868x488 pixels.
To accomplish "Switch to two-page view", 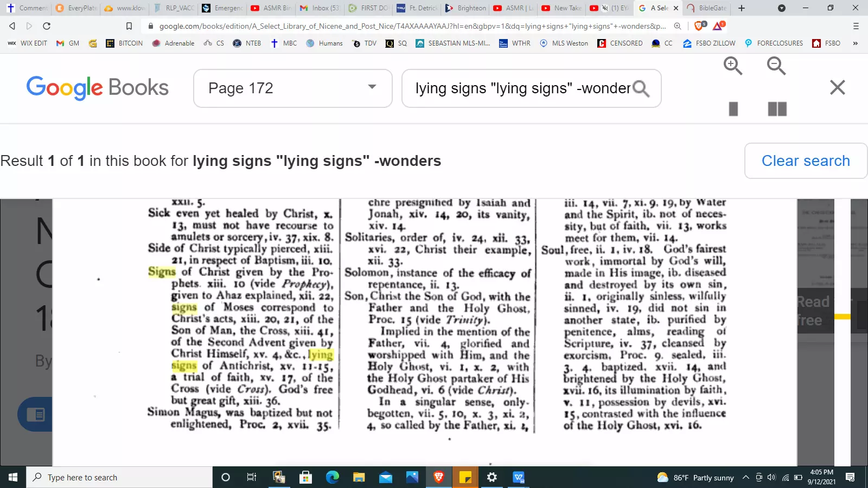I will click(777, 109).
